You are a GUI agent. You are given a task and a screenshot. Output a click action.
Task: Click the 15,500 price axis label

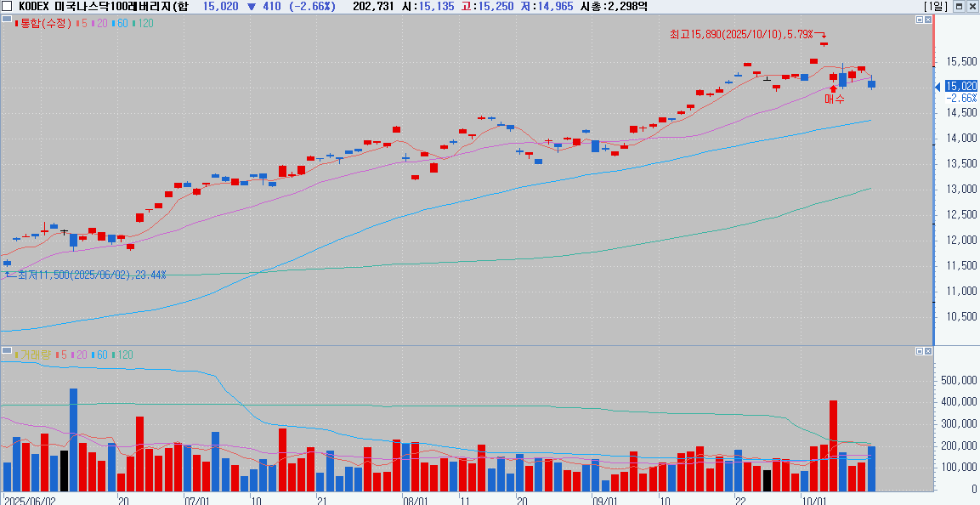962,62
